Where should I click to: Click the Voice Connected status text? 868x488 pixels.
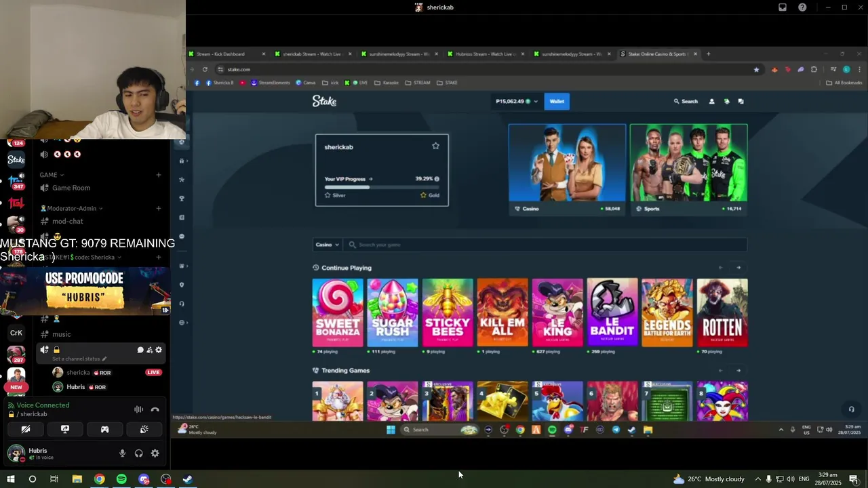pyautogui.click(x=43, y=405)
